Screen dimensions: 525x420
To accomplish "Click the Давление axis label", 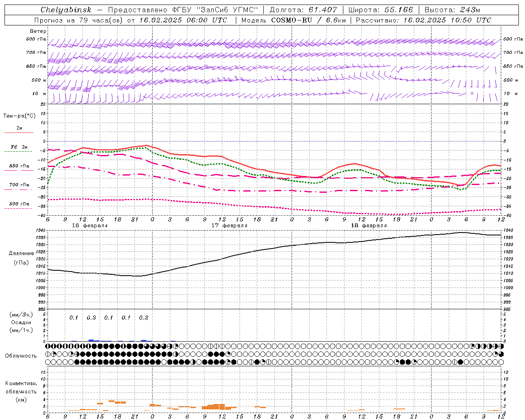I will pos(21,253).
